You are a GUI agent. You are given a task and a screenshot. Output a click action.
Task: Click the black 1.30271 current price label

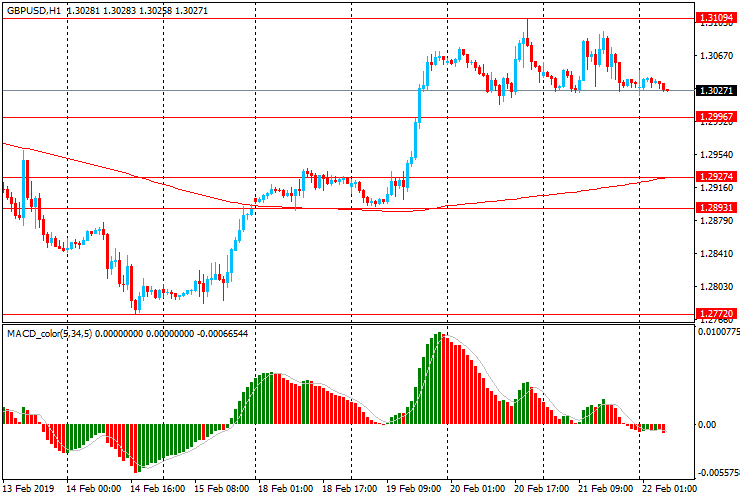pyautogui.click(x=716, y=90)
